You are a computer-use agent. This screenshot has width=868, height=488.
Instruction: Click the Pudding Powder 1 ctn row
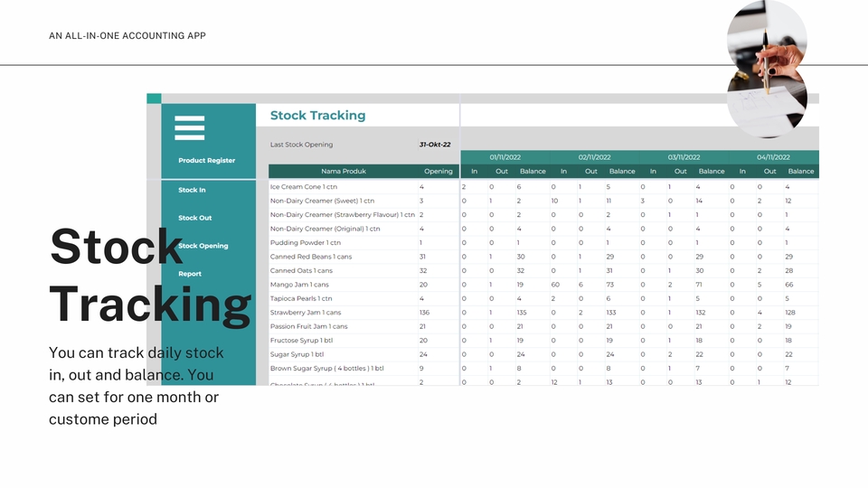305,242
